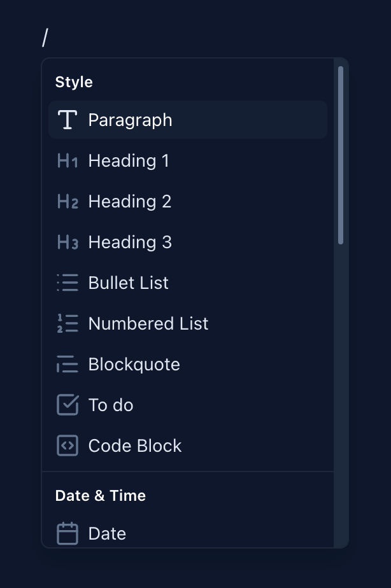
Task: Click the blockquote icon
Action: pos(68,364)
